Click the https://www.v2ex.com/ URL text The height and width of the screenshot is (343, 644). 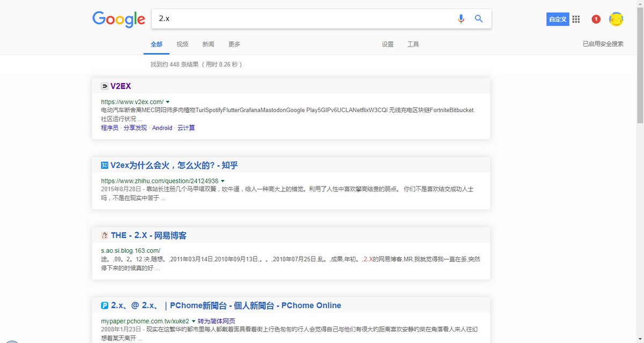[x=132, y=102]
